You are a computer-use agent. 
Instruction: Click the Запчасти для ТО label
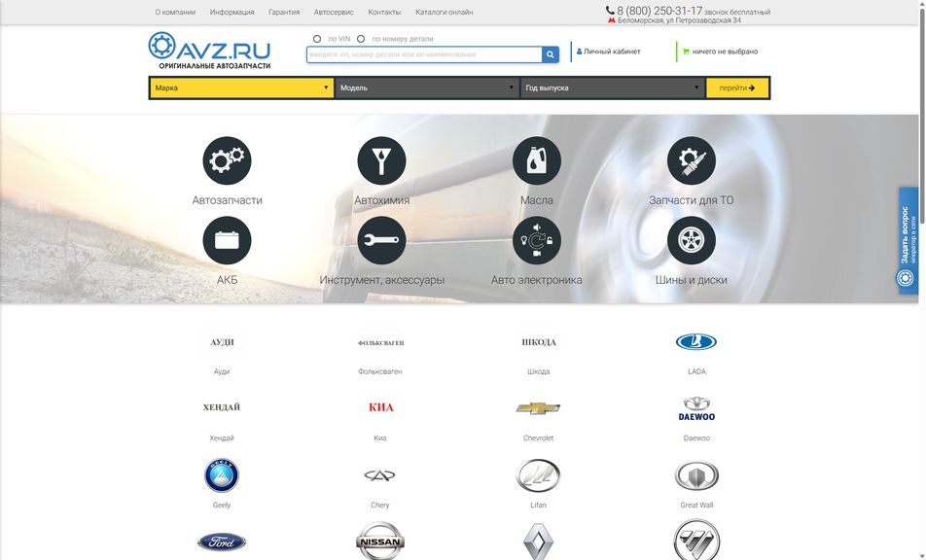pos(691,200)
